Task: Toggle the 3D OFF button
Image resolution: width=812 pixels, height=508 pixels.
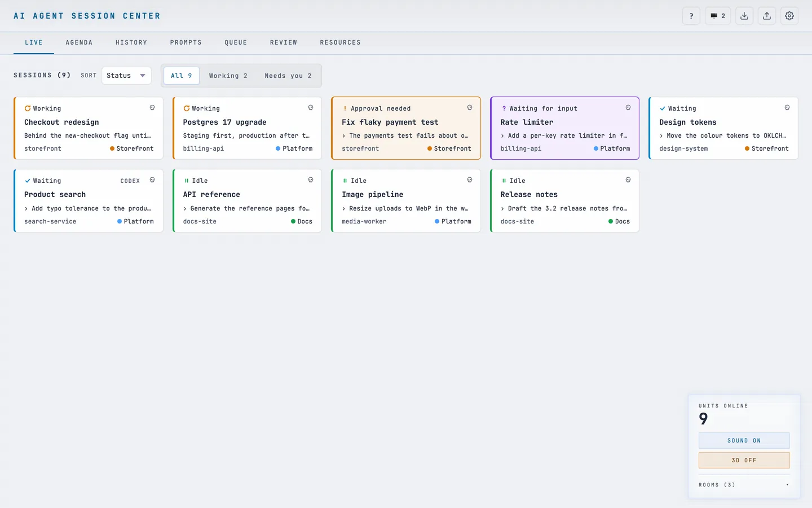Action: point(744,460)
